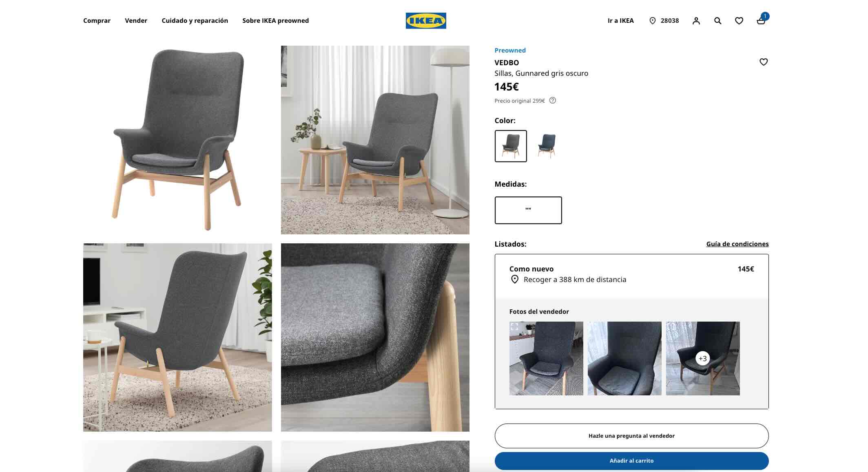This screenshot has width=868, height=472.
Task: Click Añadir al carrito button
Action: tap(631, 461)
